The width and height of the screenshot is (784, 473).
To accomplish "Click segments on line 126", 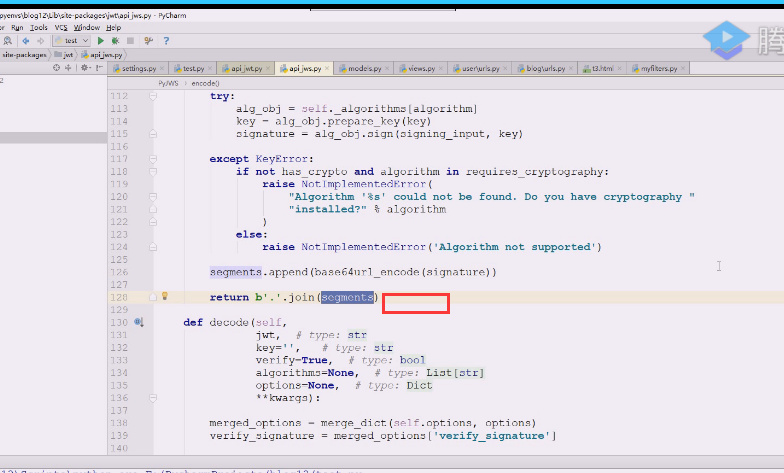I will click(x=236, y=272).
